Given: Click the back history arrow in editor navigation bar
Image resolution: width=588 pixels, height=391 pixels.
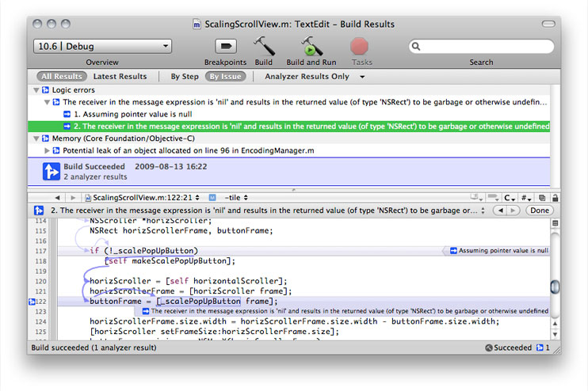Looking at the screenshot, I should pyautogui.click(x=57, y=196).
